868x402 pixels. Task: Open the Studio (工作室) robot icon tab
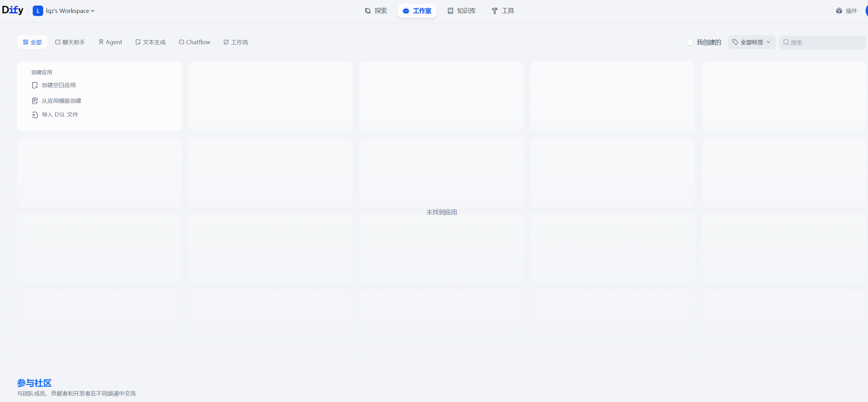tap(406, 11)
